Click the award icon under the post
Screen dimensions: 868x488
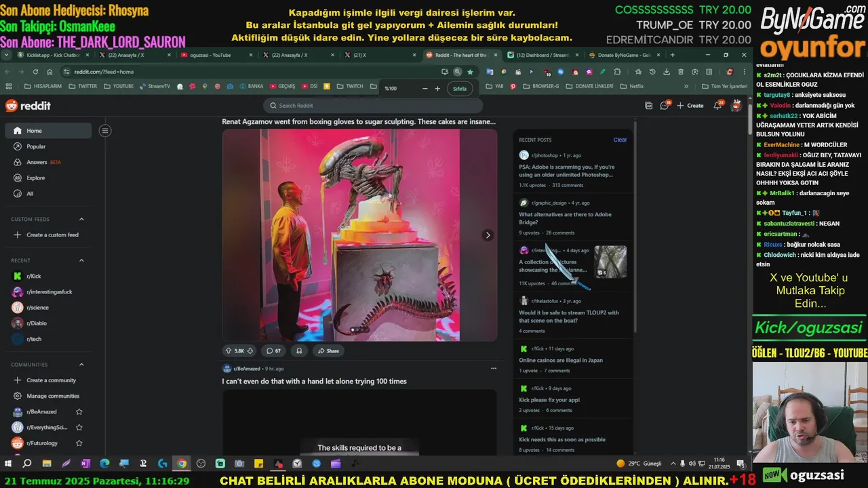tap(299, 350)
